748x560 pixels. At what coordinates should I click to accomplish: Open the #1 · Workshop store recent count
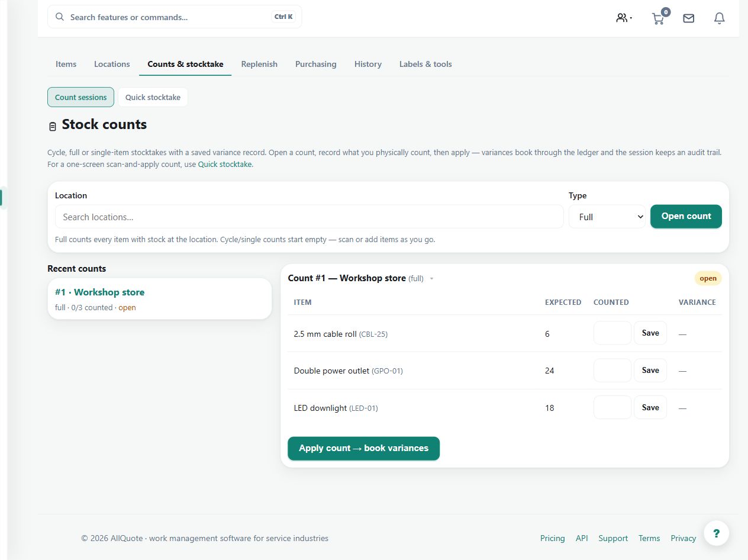(160, 298)
